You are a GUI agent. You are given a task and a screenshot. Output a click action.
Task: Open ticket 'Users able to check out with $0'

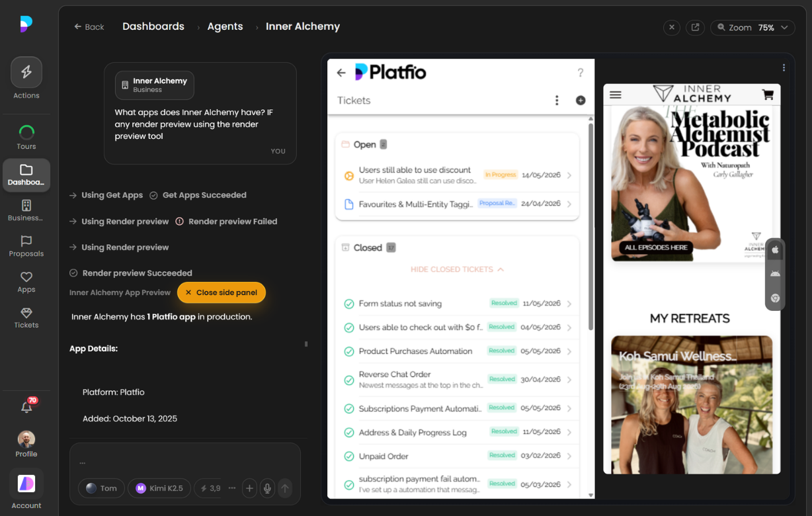pos(457,327)
